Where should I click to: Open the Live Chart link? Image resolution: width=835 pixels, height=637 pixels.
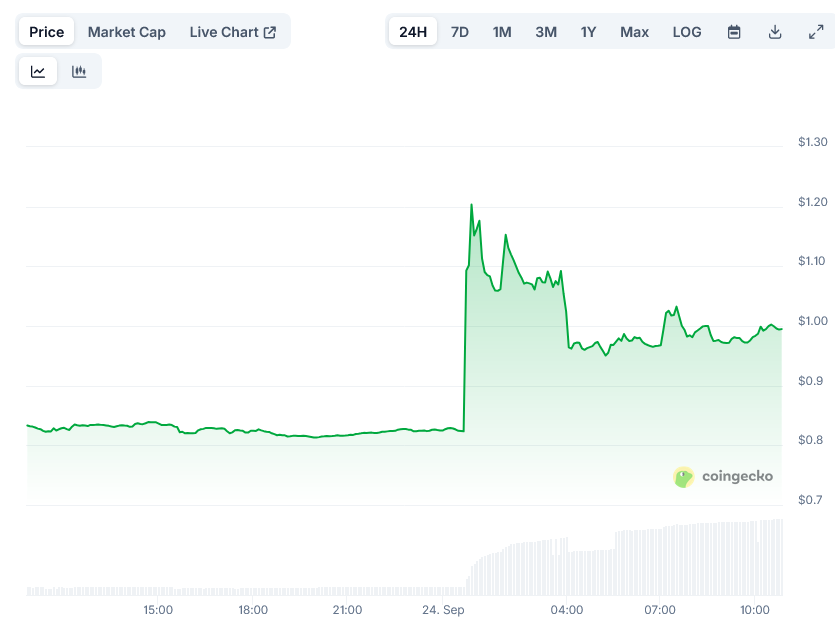pos(233,32)
